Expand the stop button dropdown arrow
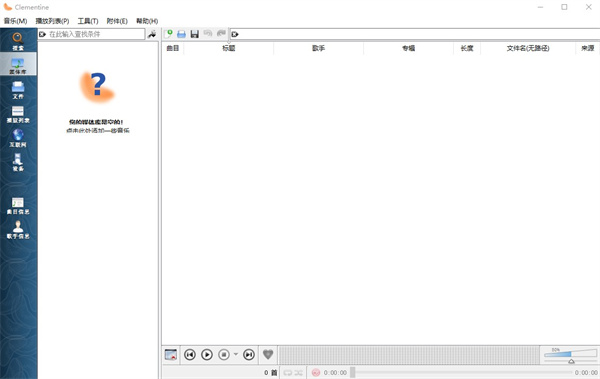Screen dimensions: 600x379 click(236, 354)
